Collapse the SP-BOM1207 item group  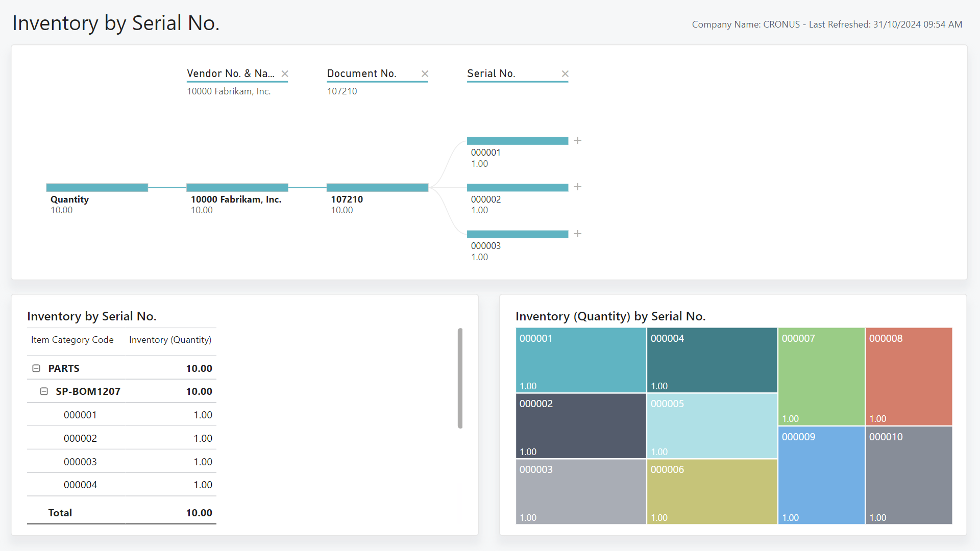click(44, 391)
